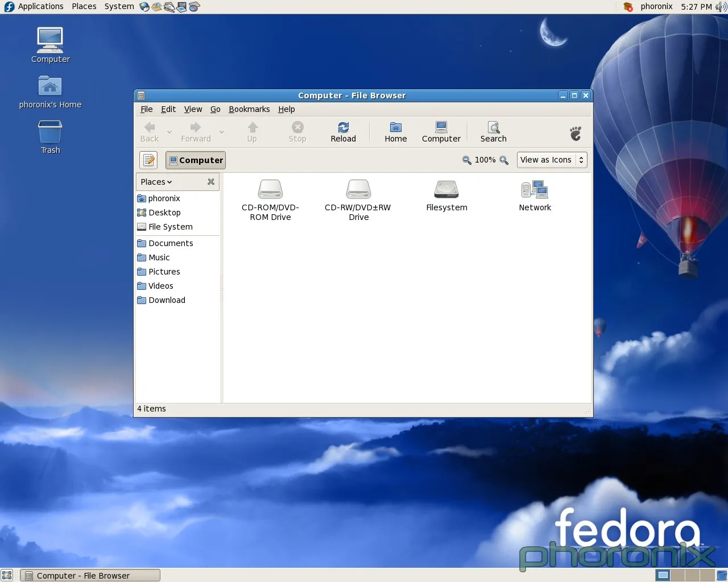728x582 pixels.
Task: Select Music bookmark in sidebar
Action: click(177, 257)
